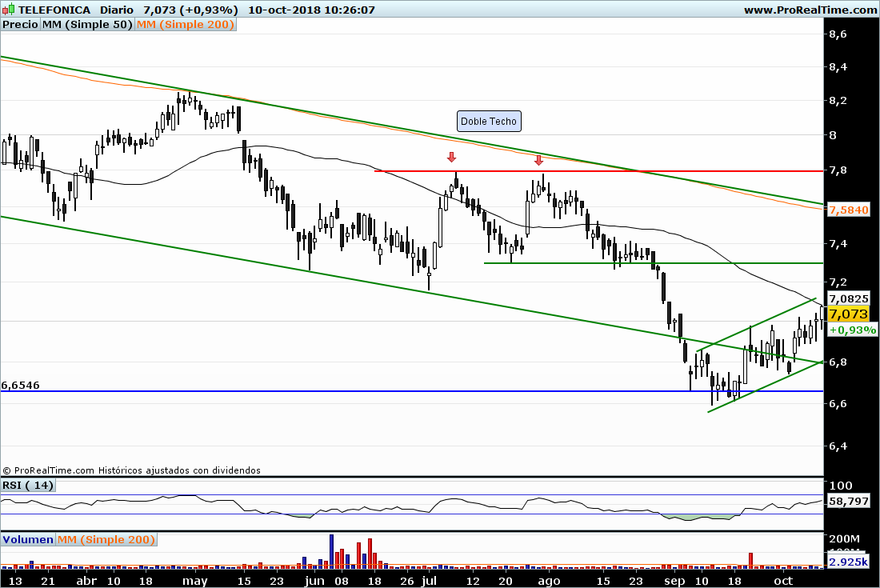Click the 26 date label on time axis
This screenshot has height=588, width=880.
click(407, 581)
